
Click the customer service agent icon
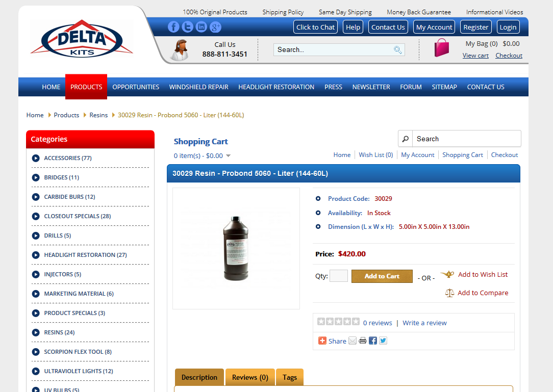pyautogui.click(x=180, y=50)
